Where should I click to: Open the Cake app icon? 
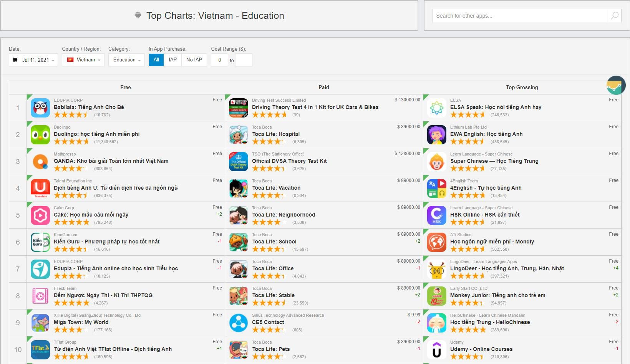[x=40, y=215]
